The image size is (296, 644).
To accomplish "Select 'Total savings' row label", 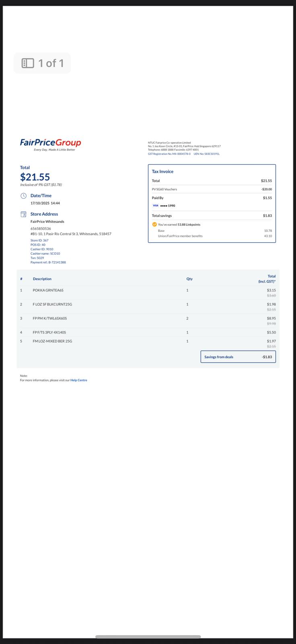I will tap(162, 216).
